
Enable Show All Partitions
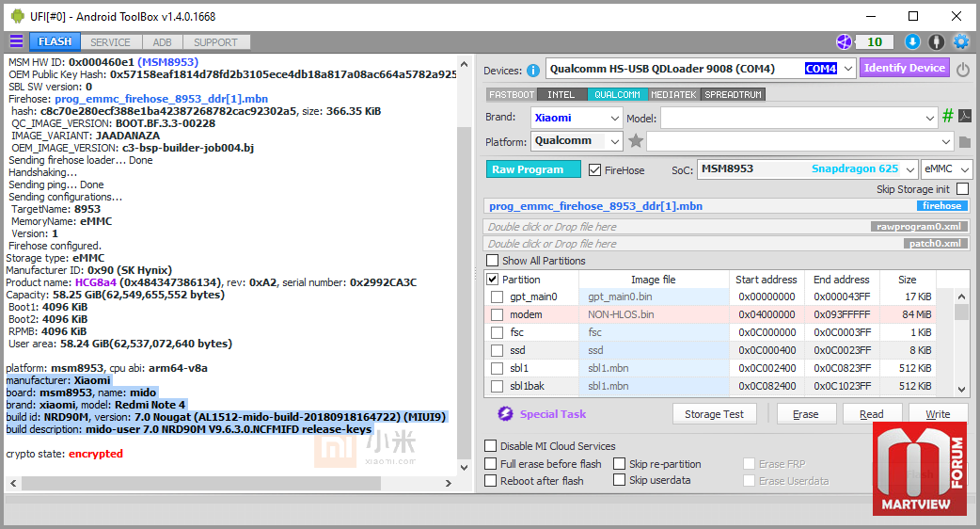[493, 261]
